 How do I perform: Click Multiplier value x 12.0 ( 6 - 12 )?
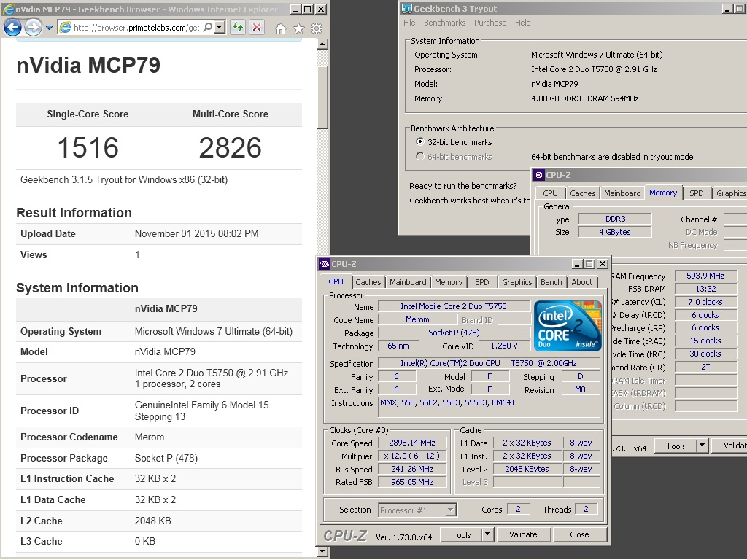coord(412,456)
